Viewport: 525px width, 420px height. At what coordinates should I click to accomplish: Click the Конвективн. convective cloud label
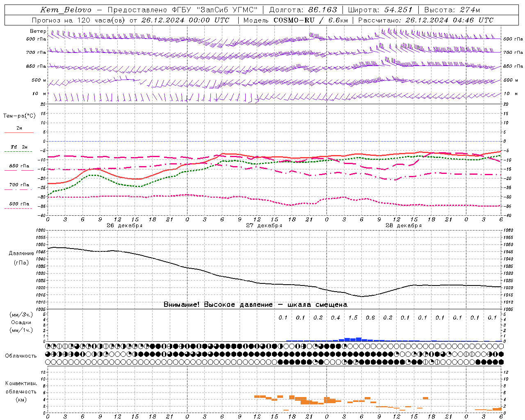tap(21, 383)
